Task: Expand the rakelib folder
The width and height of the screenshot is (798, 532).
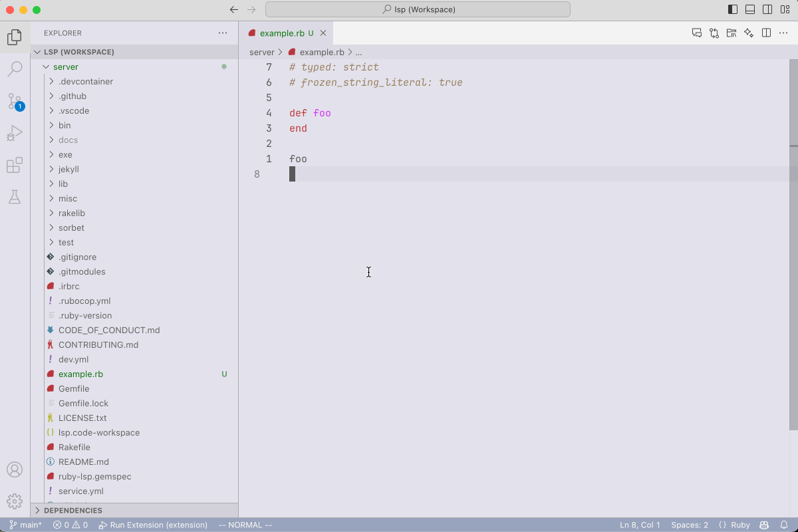Action: click(x=134, y=213)
